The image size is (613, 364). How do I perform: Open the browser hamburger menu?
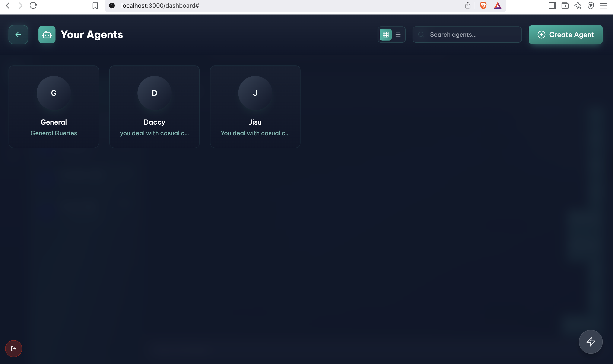click(603, 5)
